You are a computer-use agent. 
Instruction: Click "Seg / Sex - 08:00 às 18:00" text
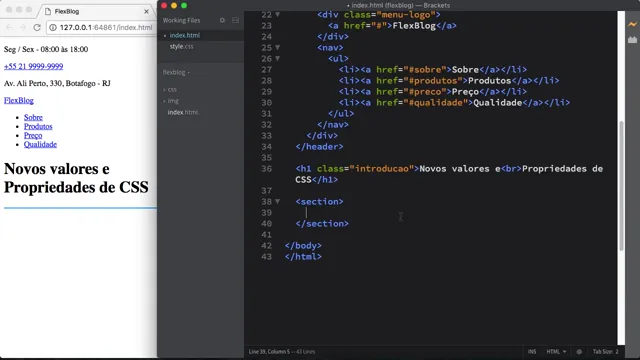click(46, 49)
